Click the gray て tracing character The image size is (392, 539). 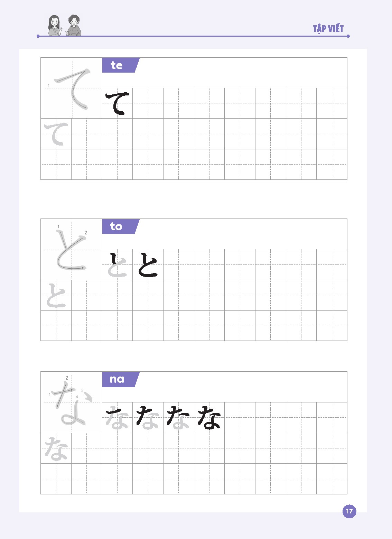point(56,134)
